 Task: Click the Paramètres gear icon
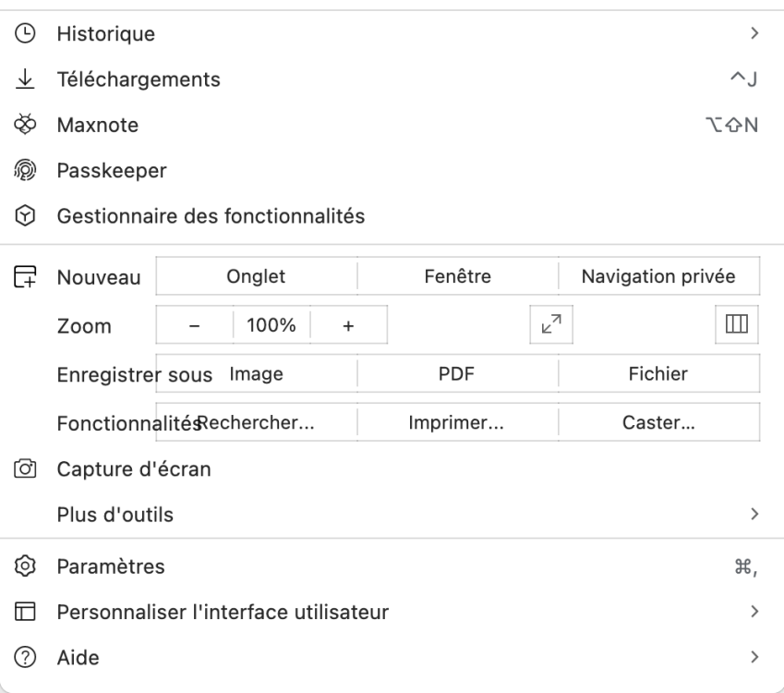pos(25,566)
